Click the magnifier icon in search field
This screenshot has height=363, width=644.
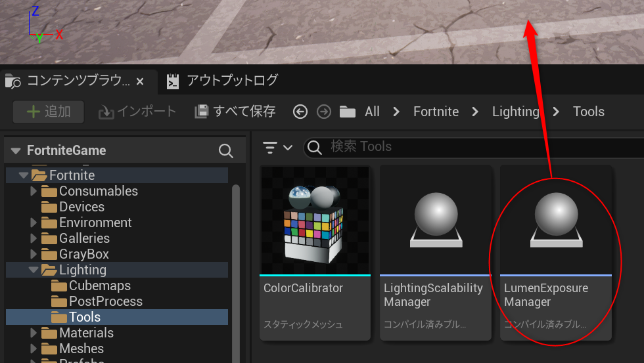coord(315,147)
